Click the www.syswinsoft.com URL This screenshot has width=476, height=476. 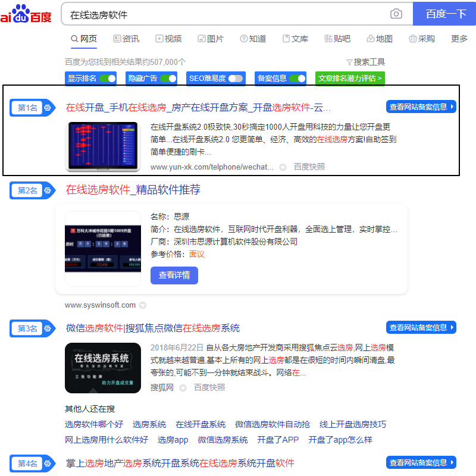(100, 305)
